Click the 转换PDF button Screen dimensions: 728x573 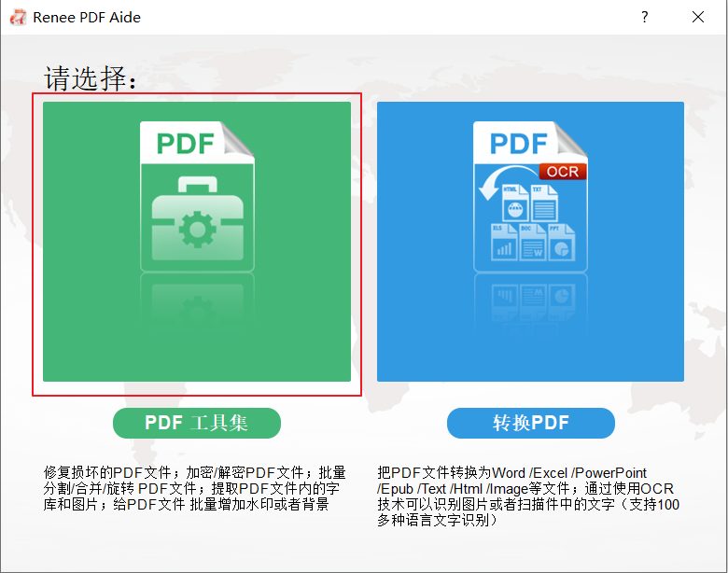click(x=531, y=423)
